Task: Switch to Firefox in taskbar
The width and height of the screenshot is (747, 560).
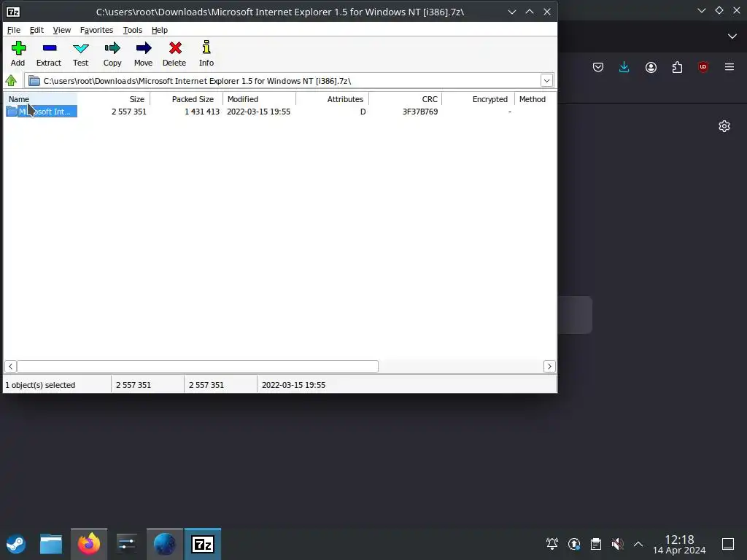Action: (x=89, y=544)
